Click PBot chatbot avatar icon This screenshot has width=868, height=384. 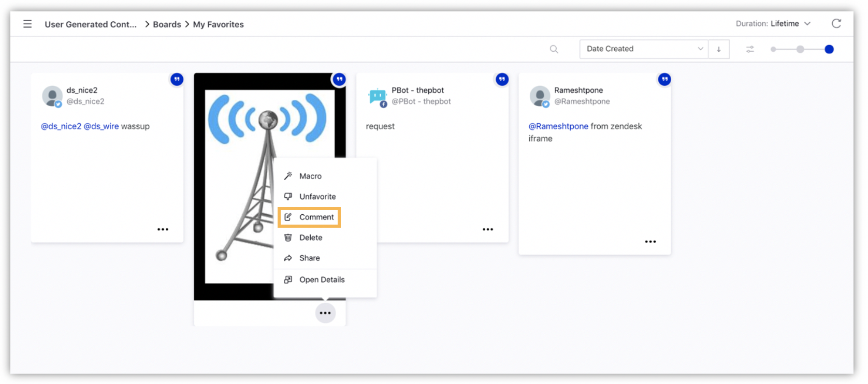378,97
